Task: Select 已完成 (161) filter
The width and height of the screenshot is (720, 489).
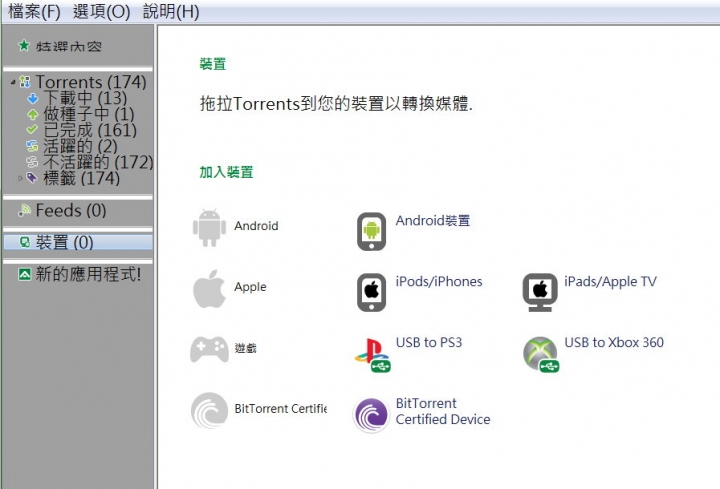Action: tap(90, 130)
